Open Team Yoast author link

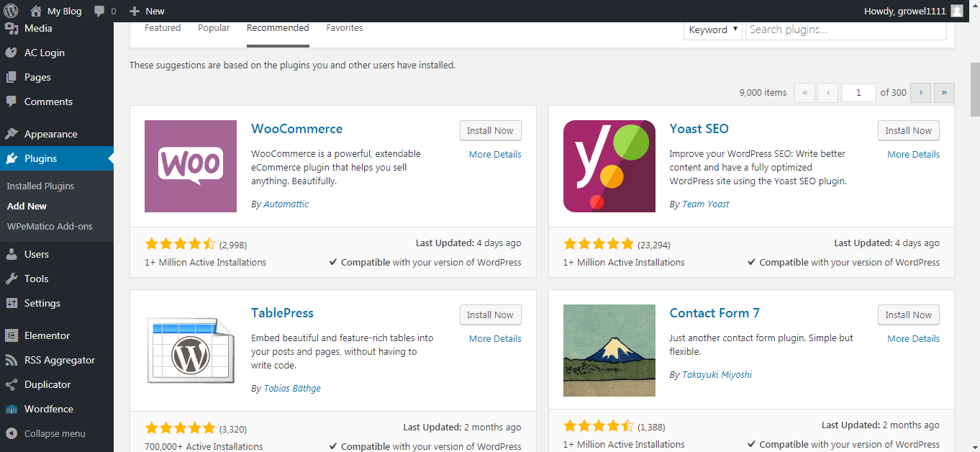705,204
